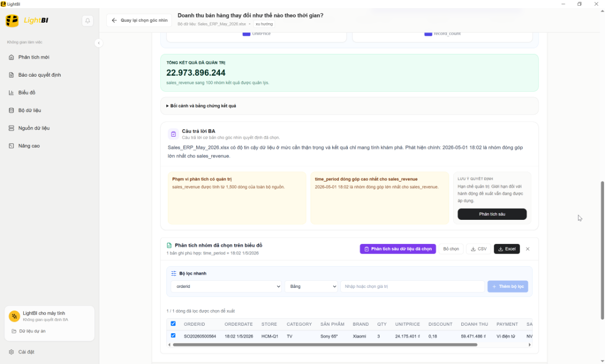Click the SẢN PHẨM column header
Screen dimensions: 605x364
pyautogui.click(x=333, y=324)
